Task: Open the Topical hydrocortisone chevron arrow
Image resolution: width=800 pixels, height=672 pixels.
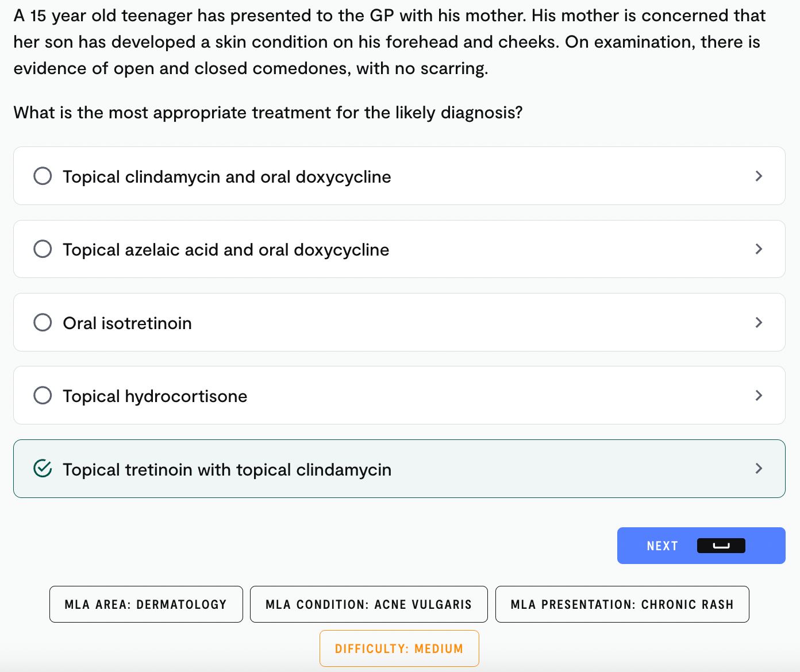Action: tap(759, 395)
